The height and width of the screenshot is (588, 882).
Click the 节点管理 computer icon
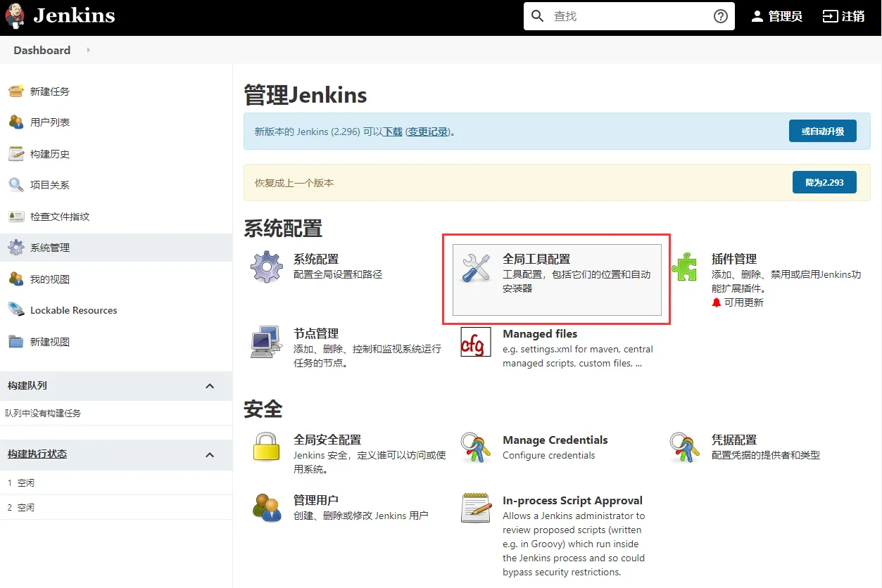[267, 342]
